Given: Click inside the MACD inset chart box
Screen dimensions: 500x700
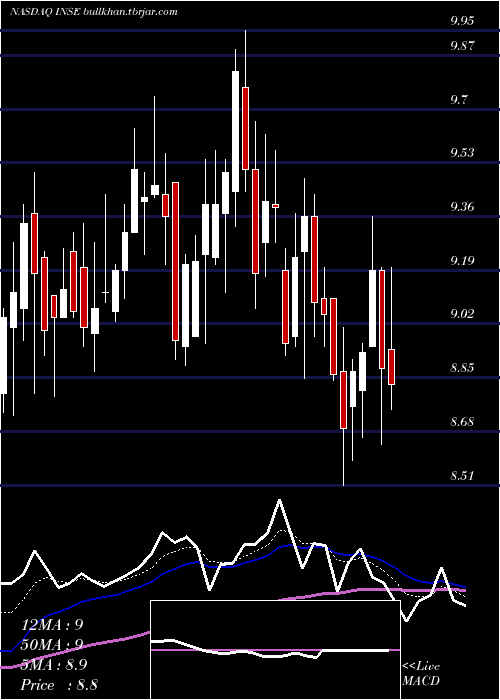Looking at the screenshot, I should [275, 650].
